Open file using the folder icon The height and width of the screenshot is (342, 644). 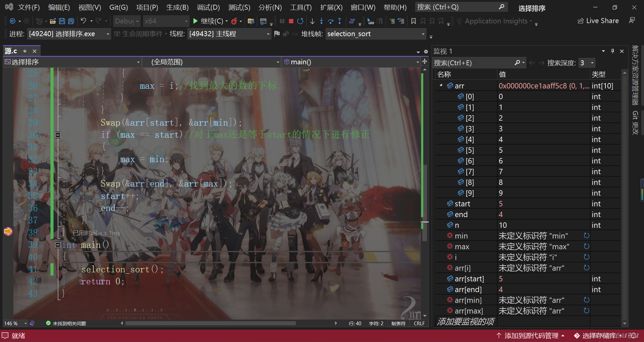[x=53, y=21]
